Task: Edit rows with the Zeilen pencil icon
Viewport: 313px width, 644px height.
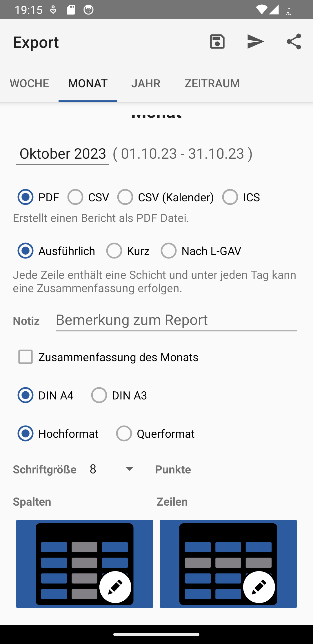Action: point(259,587)
